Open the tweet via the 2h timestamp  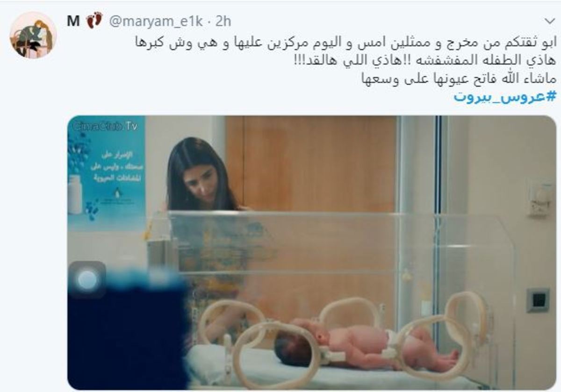pos(224,21)
